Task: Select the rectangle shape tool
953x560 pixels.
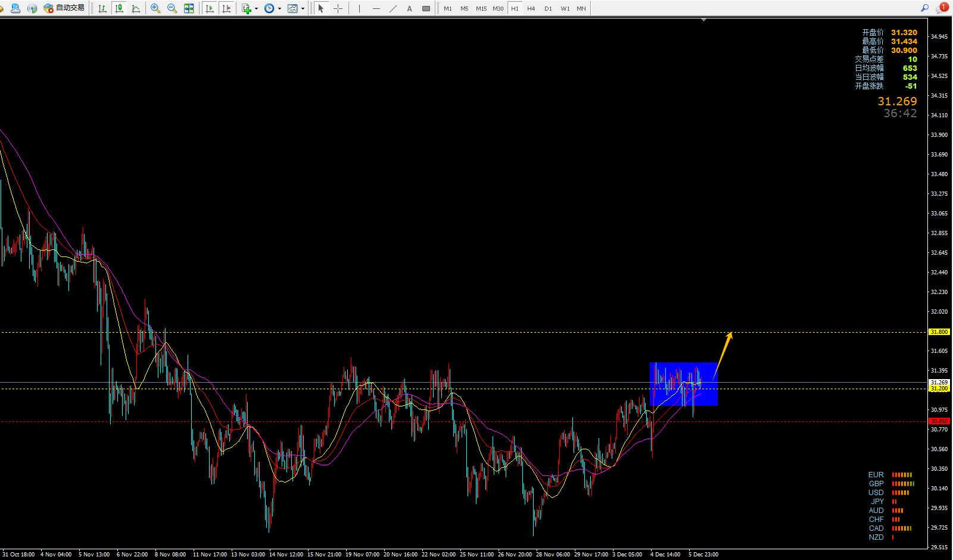Action: coord(426,8)
